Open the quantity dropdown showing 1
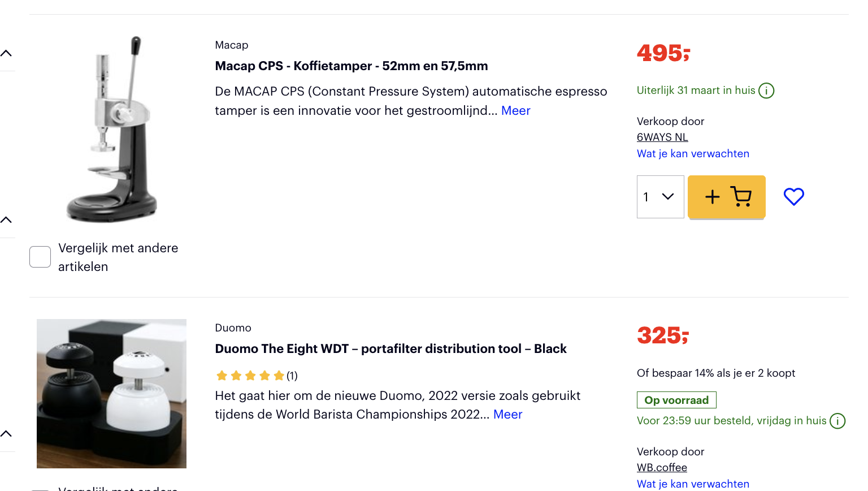Viewport: 868px width, 491px height. pos(660,197)
